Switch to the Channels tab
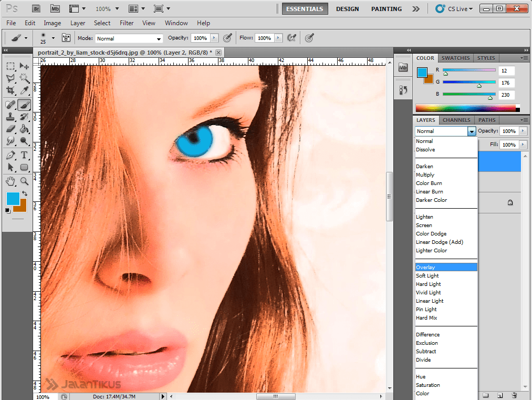 click(456, 120)
